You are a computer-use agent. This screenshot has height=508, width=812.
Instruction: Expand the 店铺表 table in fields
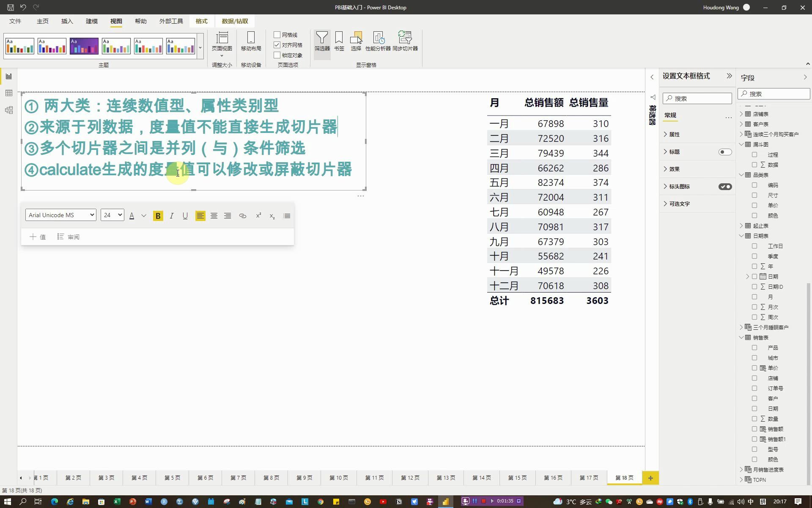tap(741, 114)
